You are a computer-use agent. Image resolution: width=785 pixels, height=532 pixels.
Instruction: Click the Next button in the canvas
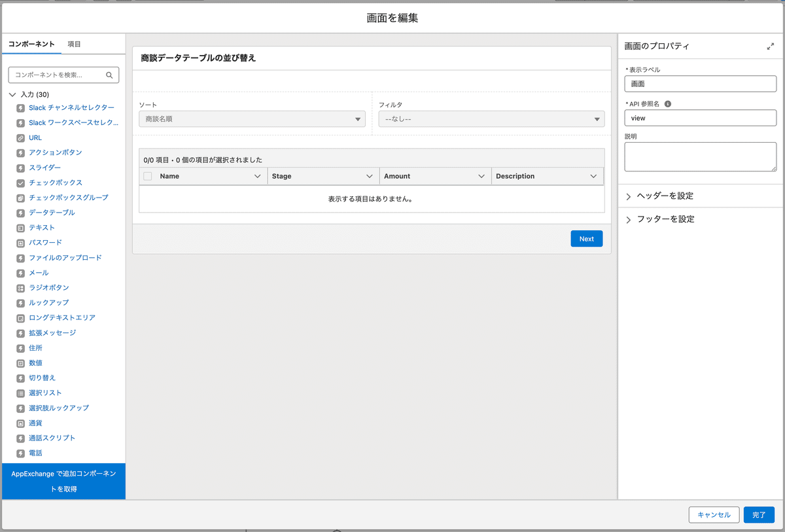pyautogui.click(x=586, y=239)
